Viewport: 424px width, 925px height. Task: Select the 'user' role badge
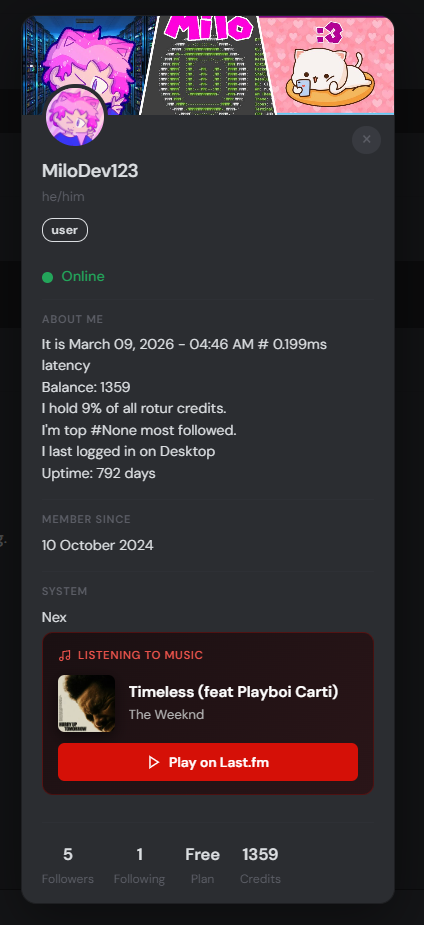click(x=65, y=230)
